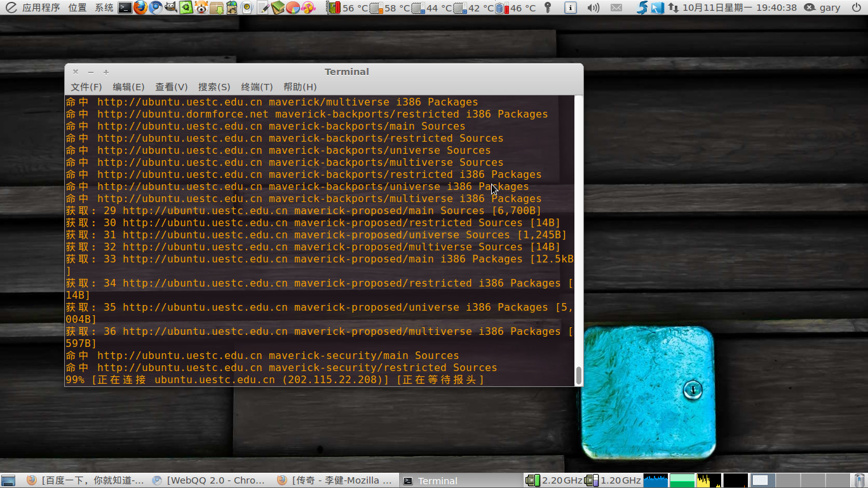Image resolution: width=868 pixels, height=488 pixels.
Task: Open the green books dictionary launcher
Action: click(278, 8)
